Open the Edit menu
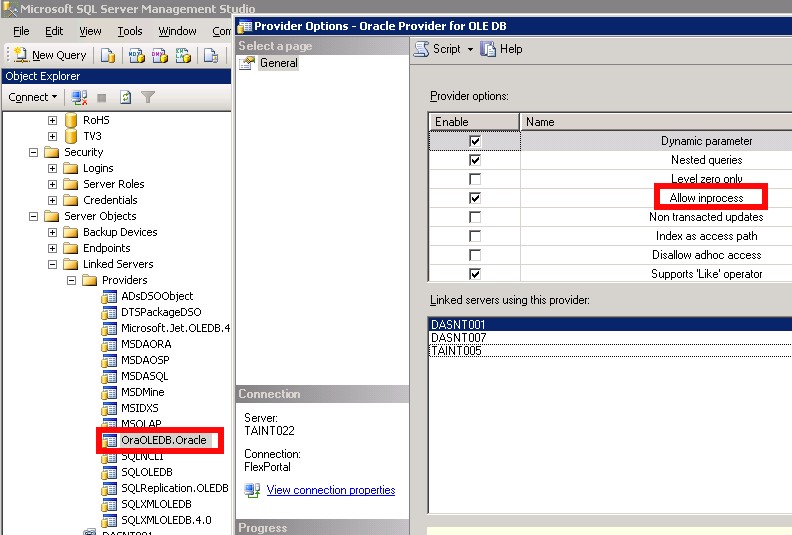 pyautogui.click(x=54, y=31)
